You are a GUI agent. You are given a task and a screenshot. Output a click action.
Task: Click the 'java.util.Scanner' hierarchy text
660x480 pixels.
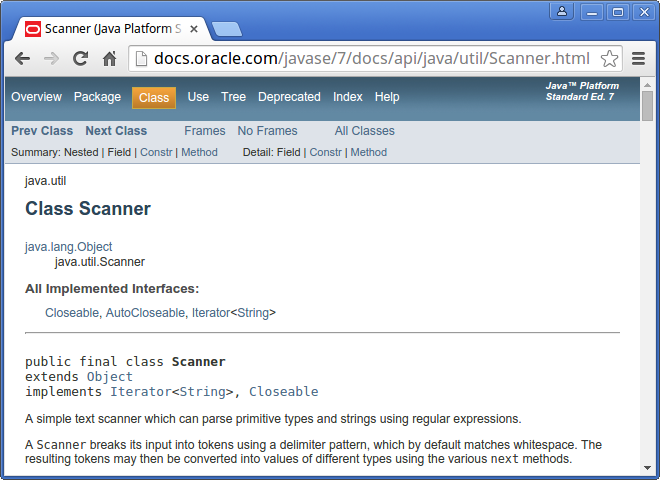(x=100, y=262)
